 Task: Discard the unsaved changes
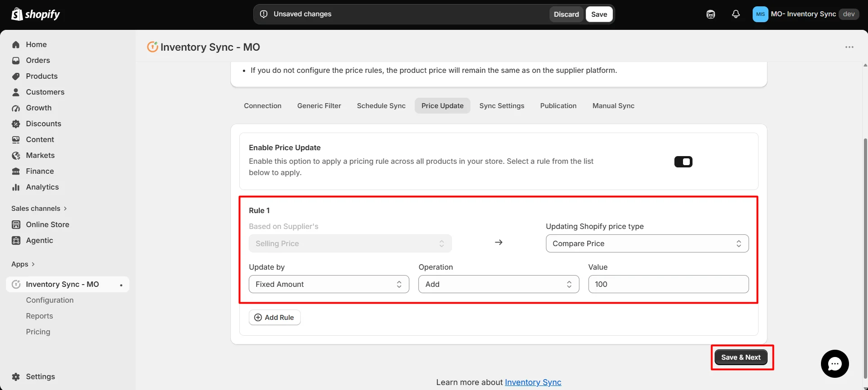pyautogui.click(x=566, y=14)
